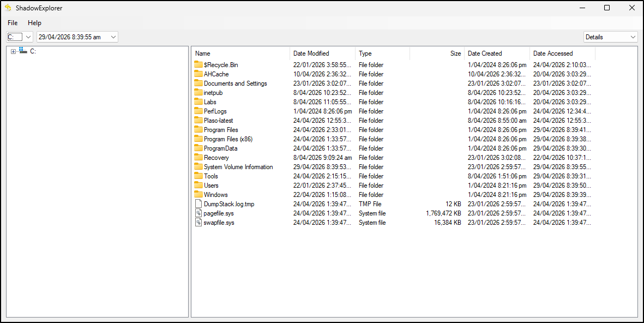Select the DumpStack.log.tmp file name
Screen dimensions: 644x323
click(x=229, y=204)
